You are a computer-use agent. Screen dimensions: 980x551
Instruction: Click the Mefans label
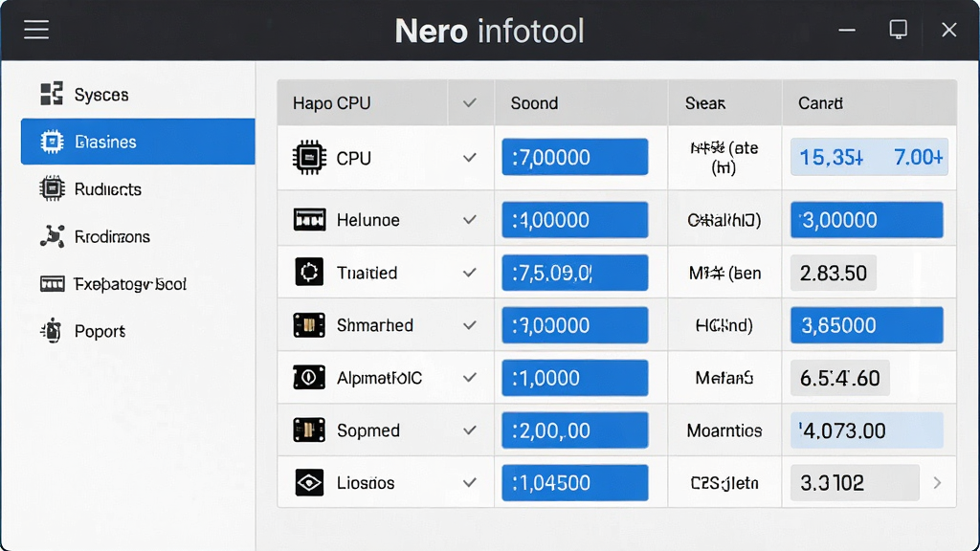click(x=724, y=378)
